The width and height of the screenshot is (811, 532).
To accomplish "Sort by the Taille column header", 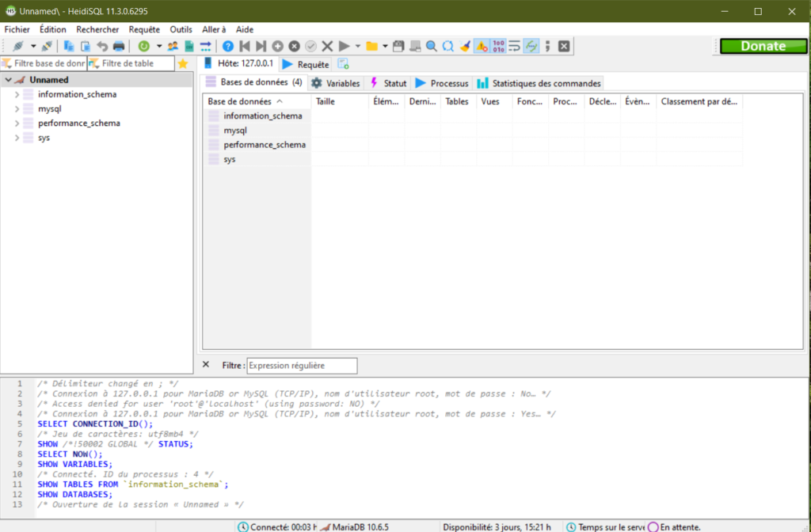I will pos(340,101).
